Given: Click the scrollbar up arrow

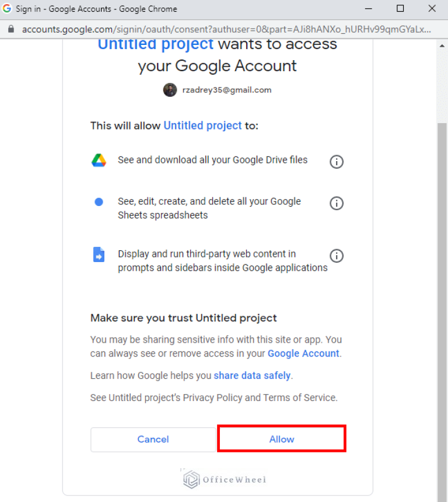Looking at the screenshot, I should pos(442,46).
